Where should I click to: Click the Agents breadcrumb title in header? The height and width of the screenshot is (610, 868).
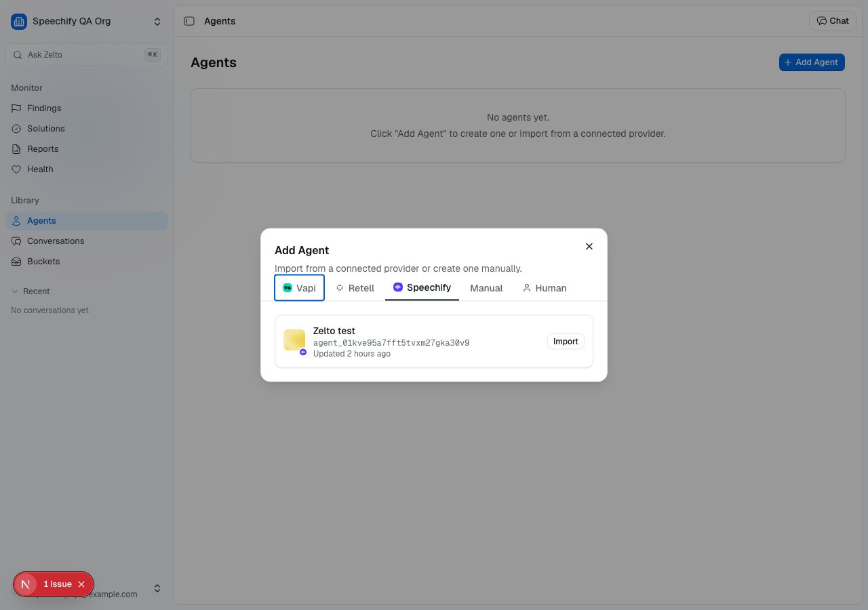point(220,22)
